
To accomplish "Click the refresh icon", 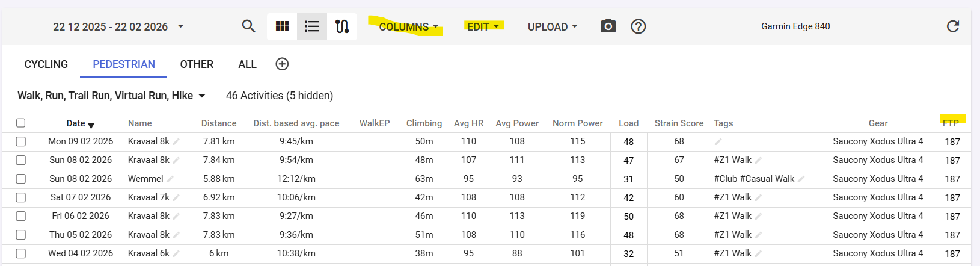I will coord(952,26).
